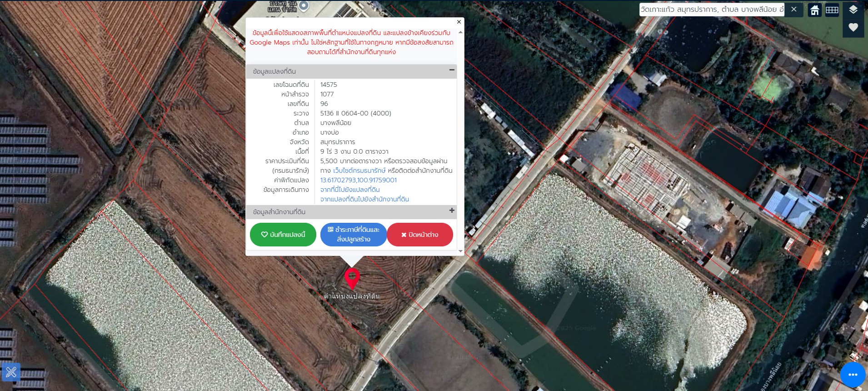Click the บันทึกแปลงนี้ save button
Image resolution: width=868 pixels, height=391 pixels.
coord(283,235)
